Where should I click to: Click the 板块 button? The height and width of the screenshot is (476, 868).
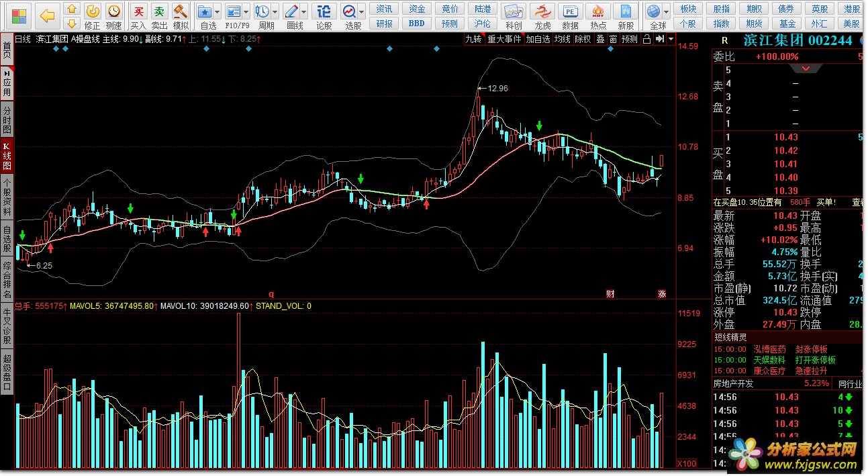pos(688,9)
